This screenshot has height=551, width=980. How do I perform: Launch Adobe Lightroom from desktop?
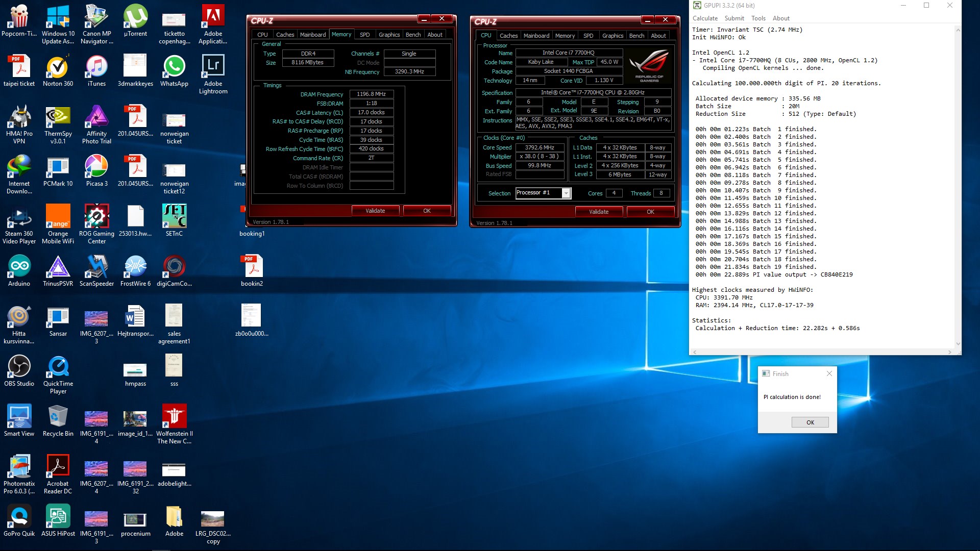[213, 74]
